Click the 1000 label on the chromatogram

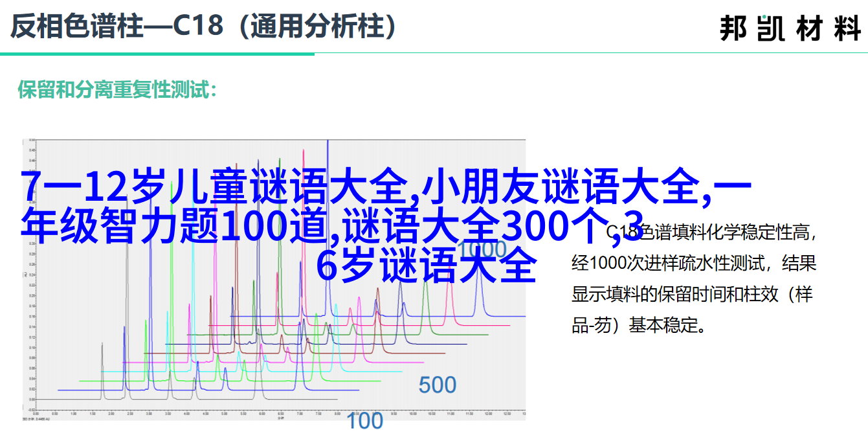[482, 250]
